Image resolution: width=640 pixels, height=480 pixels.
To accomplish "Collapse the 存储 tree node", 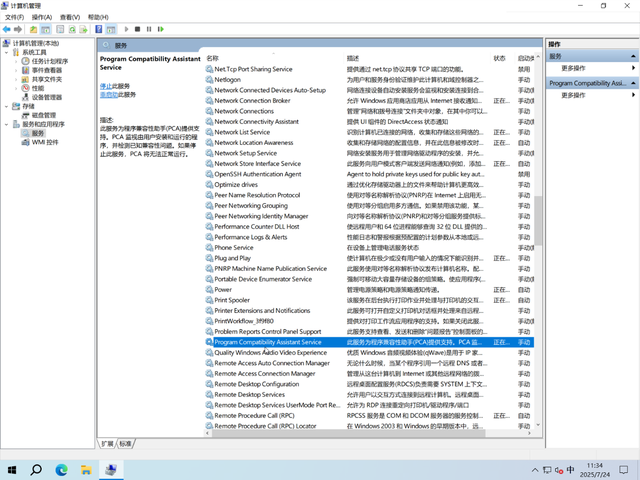I will pos(6,106).
